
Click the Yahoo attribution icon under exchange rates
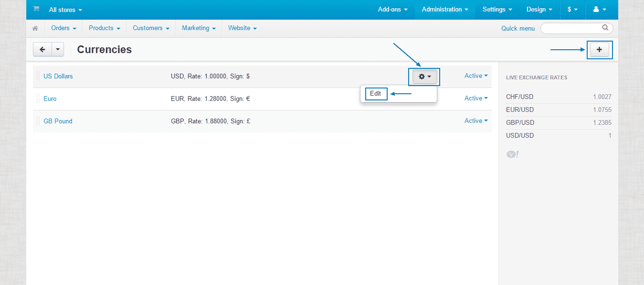[x=512, y=154]
